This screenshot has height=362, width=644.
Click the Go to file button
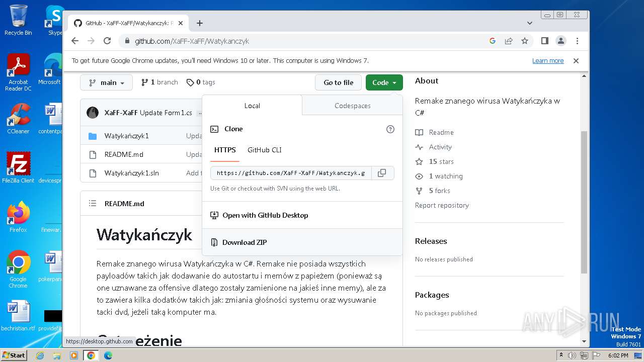(338, 82)
